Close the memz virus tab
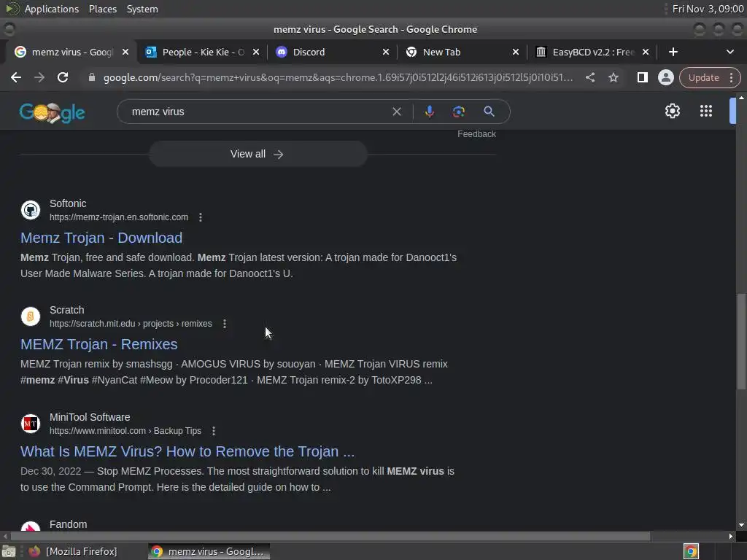The width and height of the screenshot is (747, 560). pyautogui.click(x=125, y=52)
